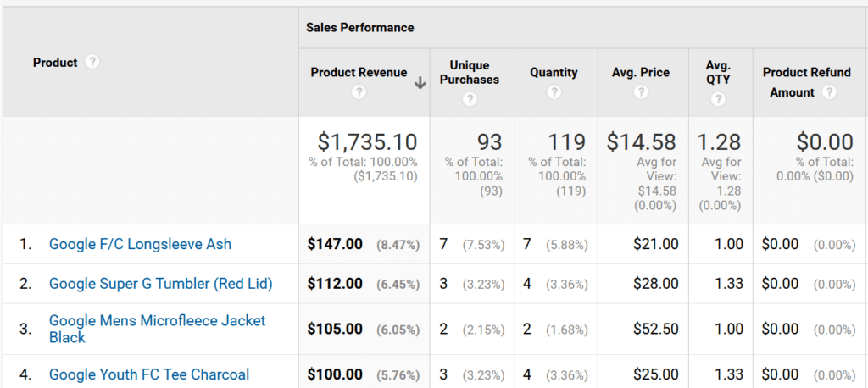Sort by Product Revenue column header
868x388 pixels.
pyautogui.click(x=359, y=73)
